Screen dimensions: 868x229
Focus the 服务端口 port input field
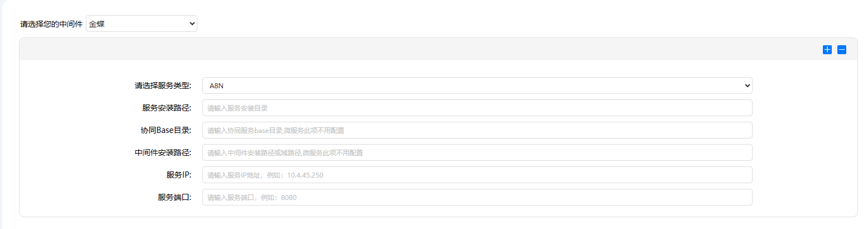(x=477, y=197)
